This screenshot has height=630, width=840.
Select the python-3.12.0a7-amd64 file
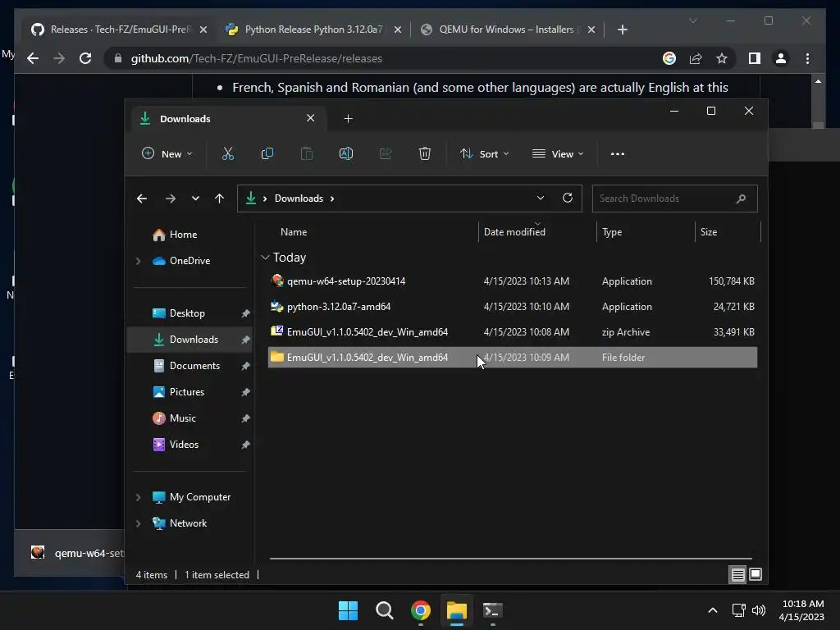(x=513, y=307)
